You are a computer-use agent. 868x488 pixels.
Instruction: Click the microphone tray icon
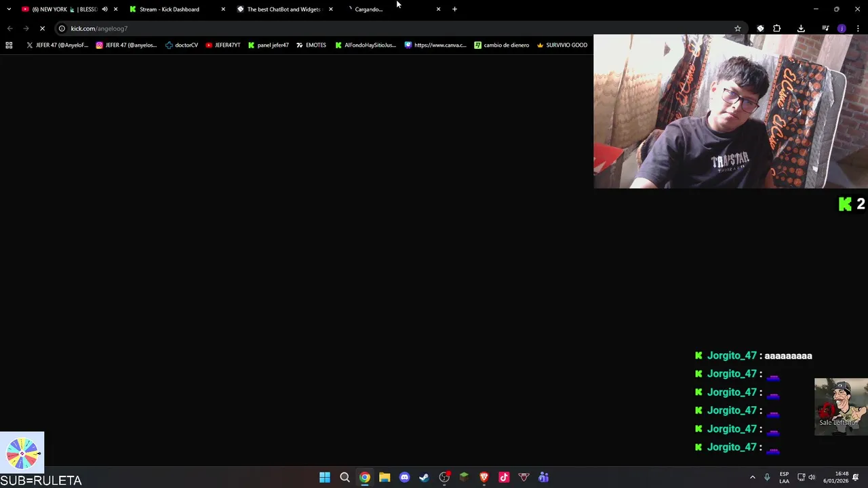(767, 477)
